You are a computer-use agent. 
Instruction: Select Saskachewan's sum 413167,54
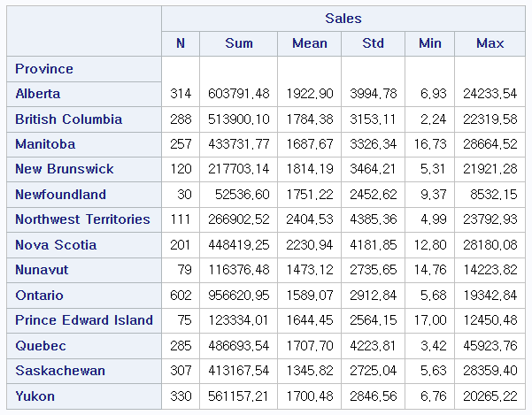(238, 371)
